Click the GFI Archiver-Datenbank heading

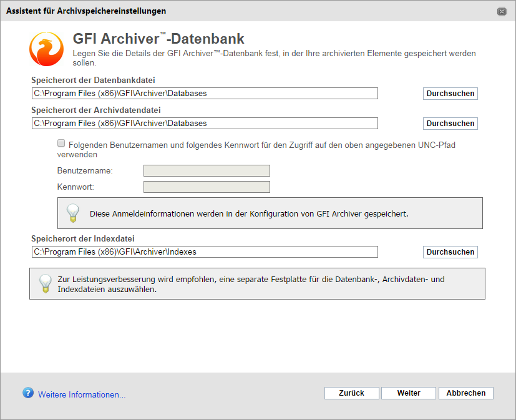[158, 39]
